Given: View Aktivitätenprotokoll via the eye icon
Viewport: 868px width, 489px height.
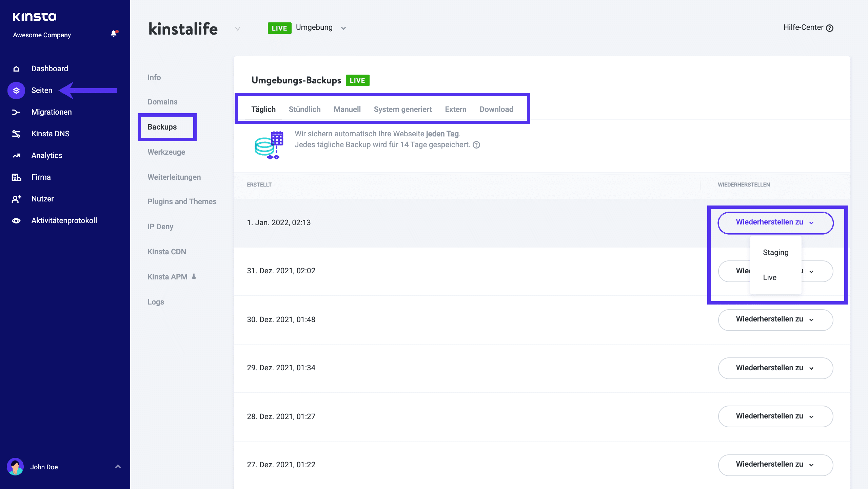Looking at the screenshot, I should [16, 220].
